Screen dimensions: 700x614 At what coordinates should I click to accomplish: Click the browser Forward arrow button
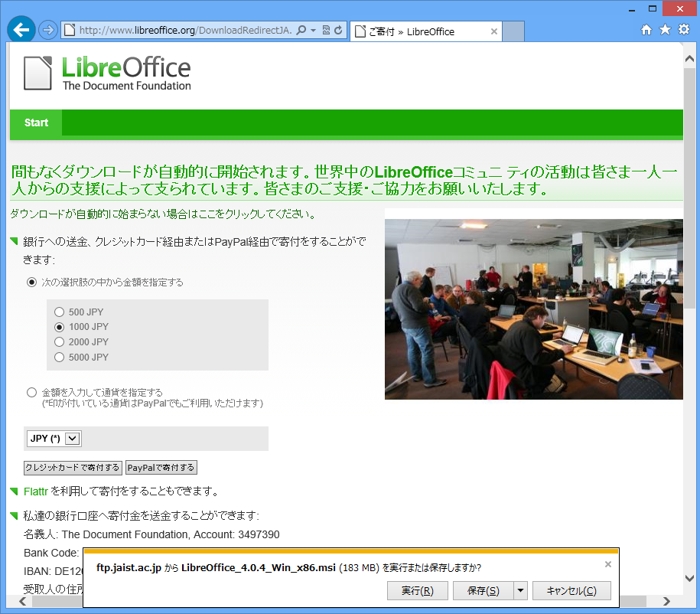[48, 30]
